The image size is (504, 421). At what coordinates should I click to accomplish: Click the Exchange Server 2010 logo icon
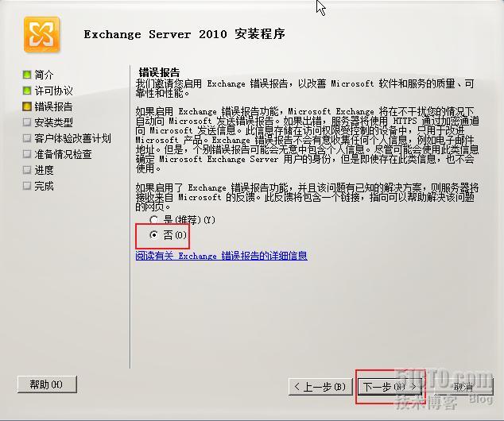(42, 34)
